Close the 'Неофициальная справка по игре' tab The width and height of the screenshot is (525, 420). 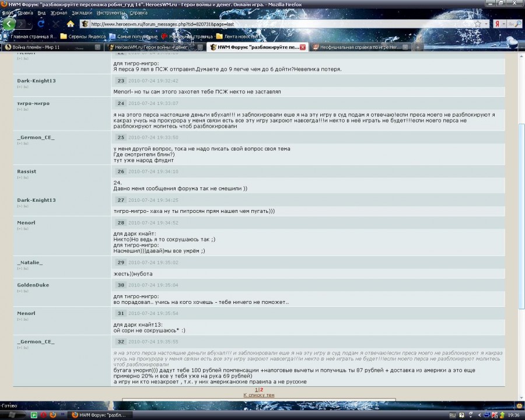pyautogui.click(x=405, y=47)
